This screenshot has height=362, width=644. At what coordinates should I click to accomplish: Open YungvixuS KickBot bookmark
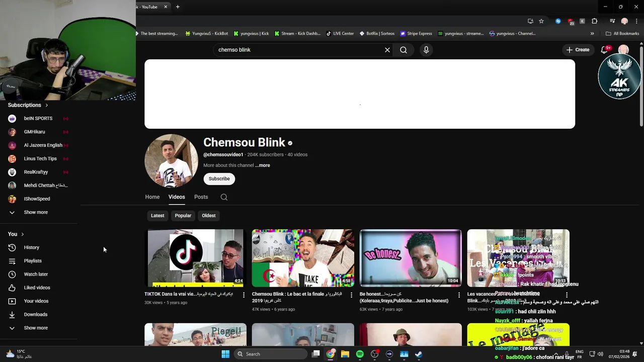click(207, 34)
